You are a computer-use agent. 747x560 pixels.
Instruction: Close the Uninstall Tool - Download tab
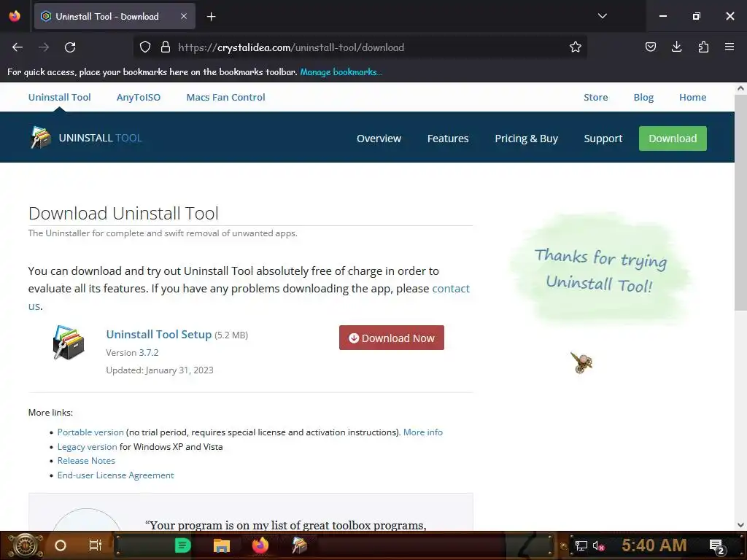pos(184,16)
